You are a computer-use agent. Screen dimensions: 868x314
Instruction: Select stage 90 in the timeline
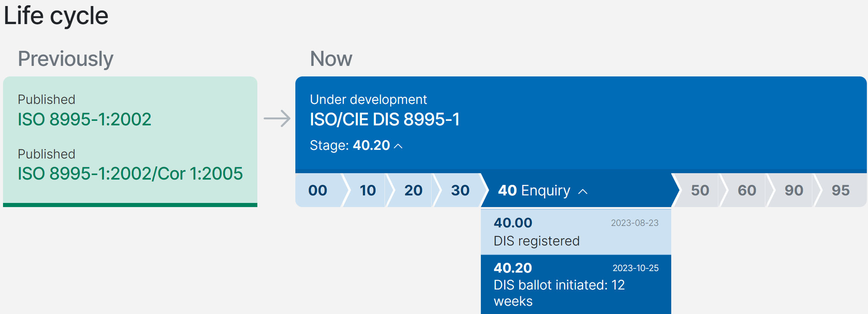(794, 191)
